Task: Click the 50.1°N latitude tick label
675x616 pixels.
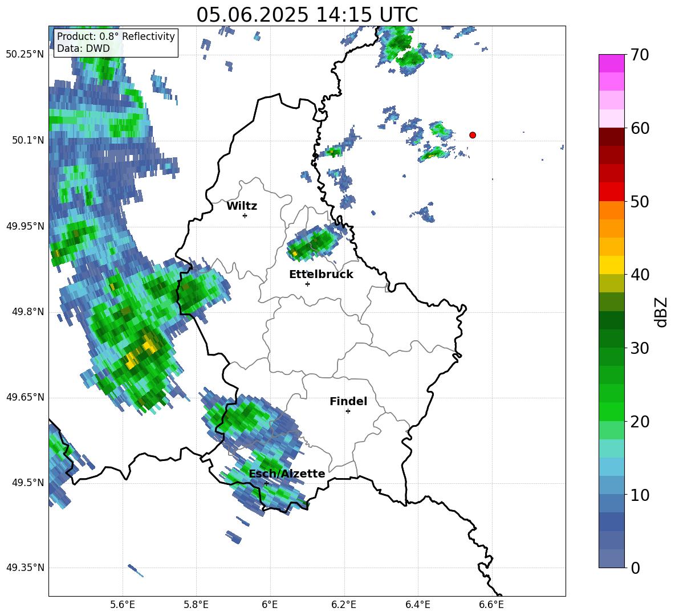Action: 28,140
